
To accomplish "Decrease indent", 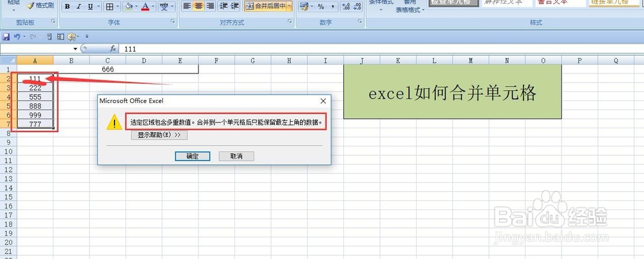I will (224, 6).
